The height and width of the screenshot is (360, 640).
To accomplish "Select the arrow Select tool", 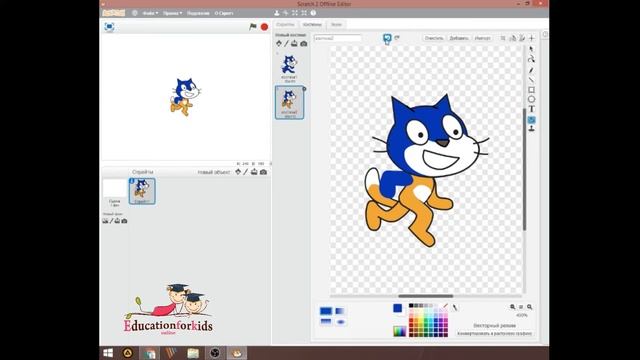I will click(x=531, y=49).
